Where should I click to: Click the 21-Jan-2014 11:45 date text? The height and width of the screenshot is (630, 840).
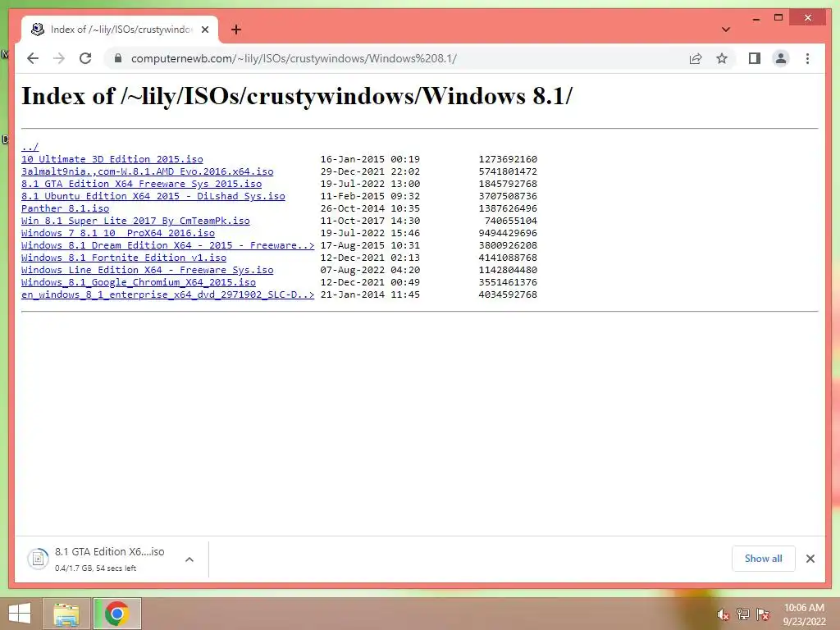coord(370,294)
